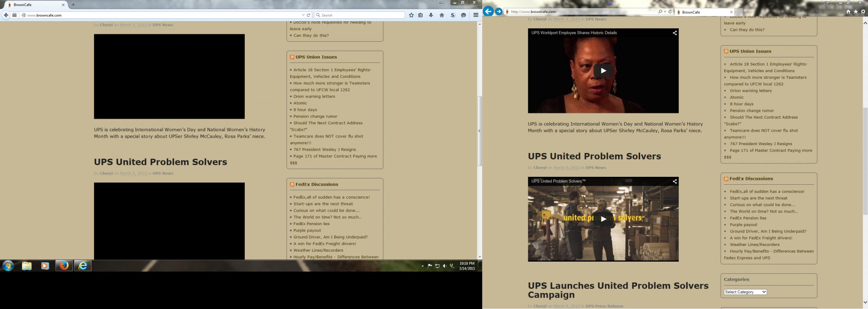Open a new tab in Firefox
This screenshot has width=868, height=309.
click(73, 5)
